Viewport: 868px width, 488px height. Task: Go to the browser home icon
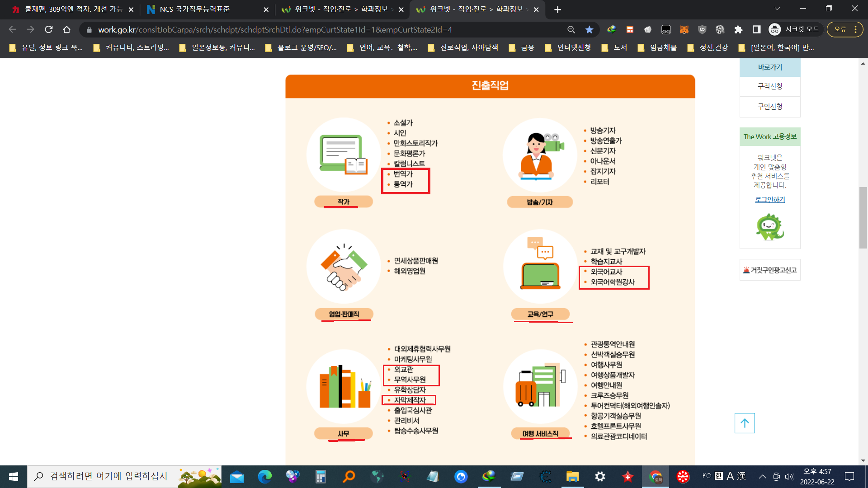[x=67, y=30]
